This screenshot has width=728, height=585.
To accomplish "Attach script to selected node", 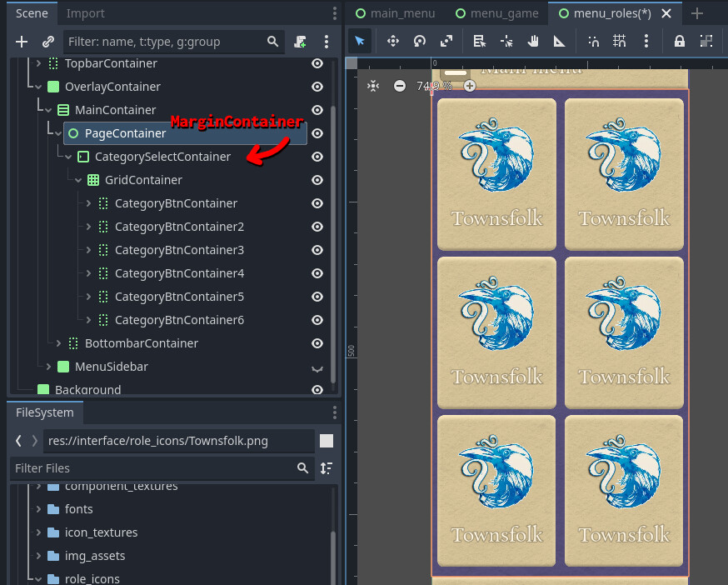I will [x=301, y=42].
